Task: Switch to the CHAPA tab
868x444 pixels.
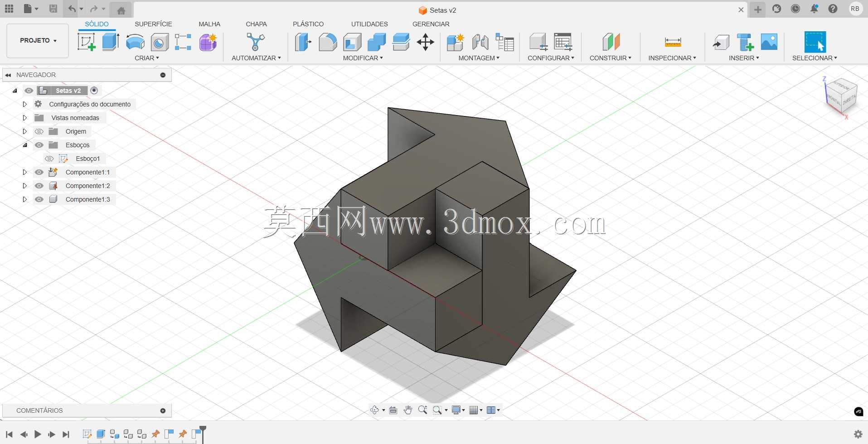Action: [256, 24]
